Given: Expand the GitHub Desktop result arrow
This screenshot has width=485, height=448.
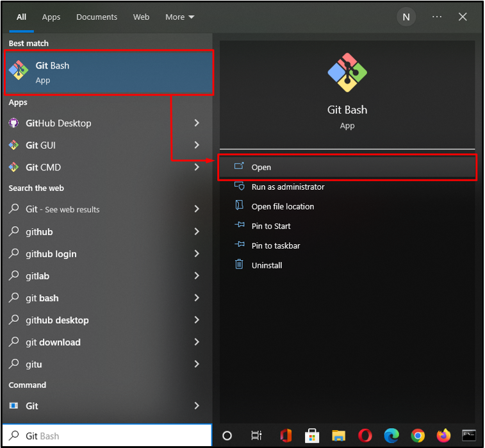Looking at the screenshot, I should coord(197,123).
